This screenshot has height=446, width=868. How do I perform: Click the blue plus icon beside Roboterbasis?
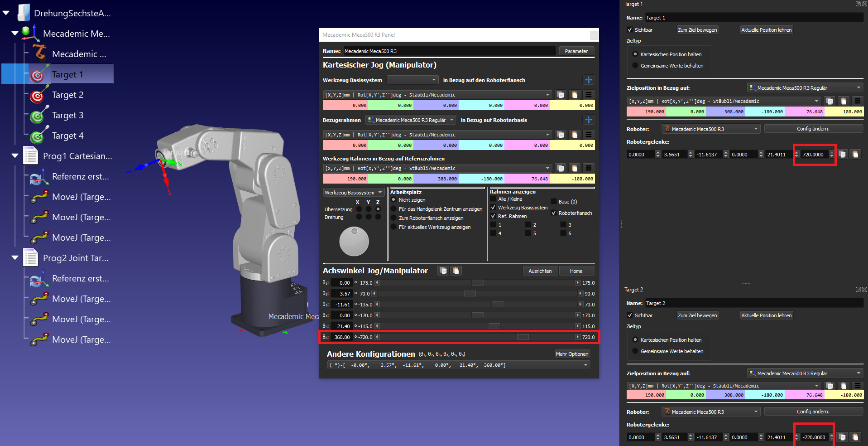tap(588, 120)
